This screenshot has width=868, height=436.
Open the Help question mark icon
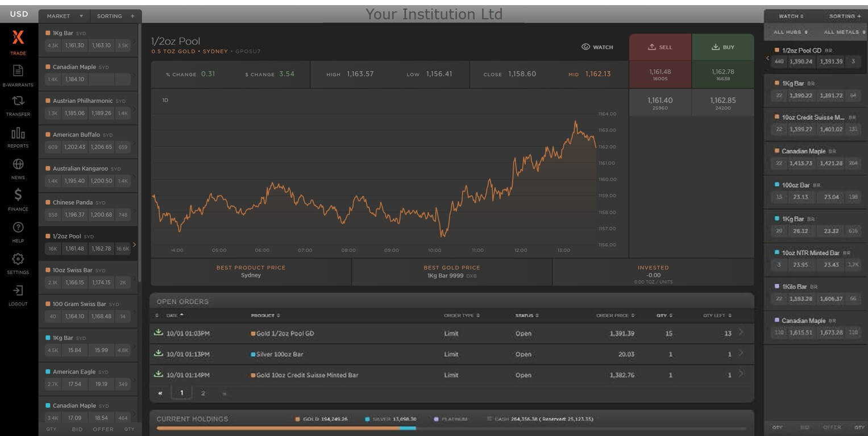(x=18, y=227)
